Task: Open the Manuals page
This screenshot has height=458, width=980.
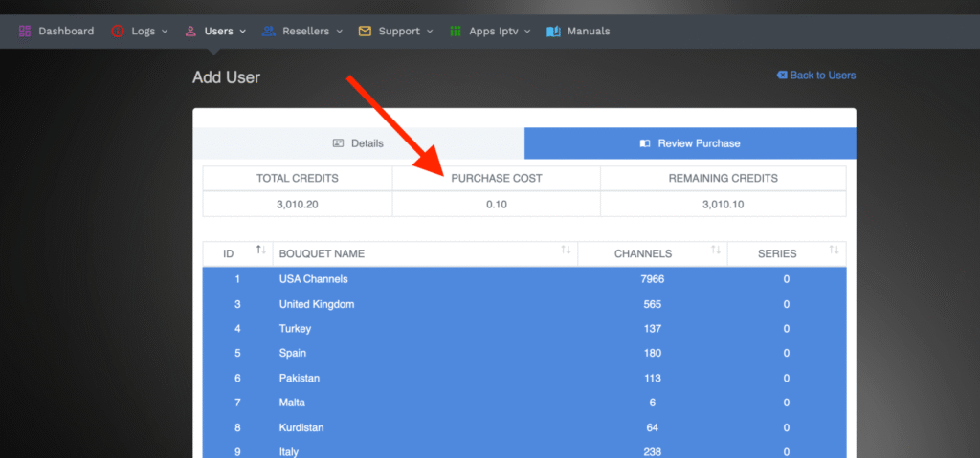Action: coord(578,32)
